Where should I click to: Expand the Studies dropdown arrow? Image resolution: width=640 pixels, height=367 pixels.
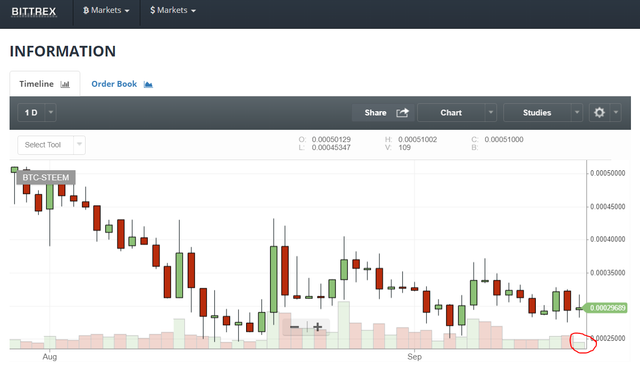point(577,112)
